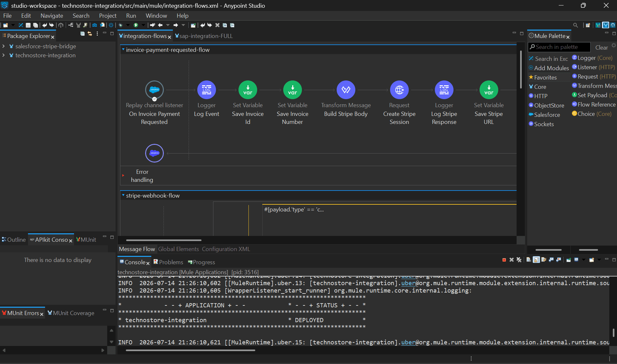Toggle Word Wrap in console
The width and height of the screenshot is (617, 364).
point(544,260)
